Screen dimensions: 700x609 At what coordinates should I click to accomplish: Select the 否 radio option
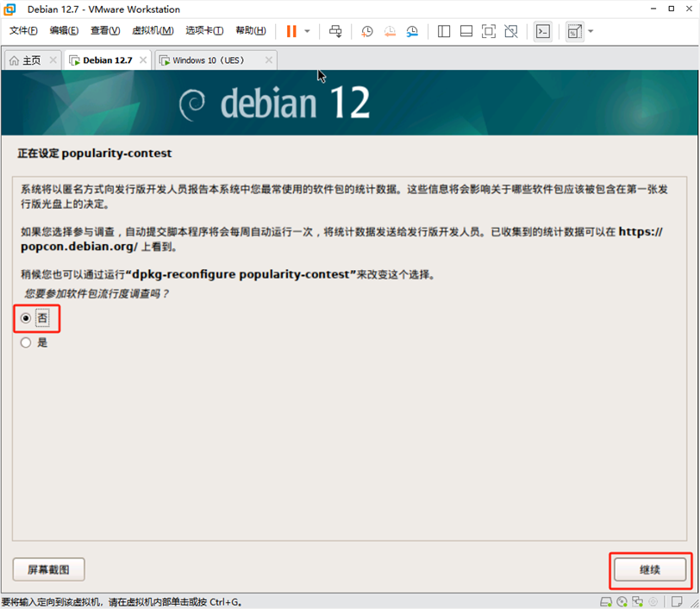(26, 318)
